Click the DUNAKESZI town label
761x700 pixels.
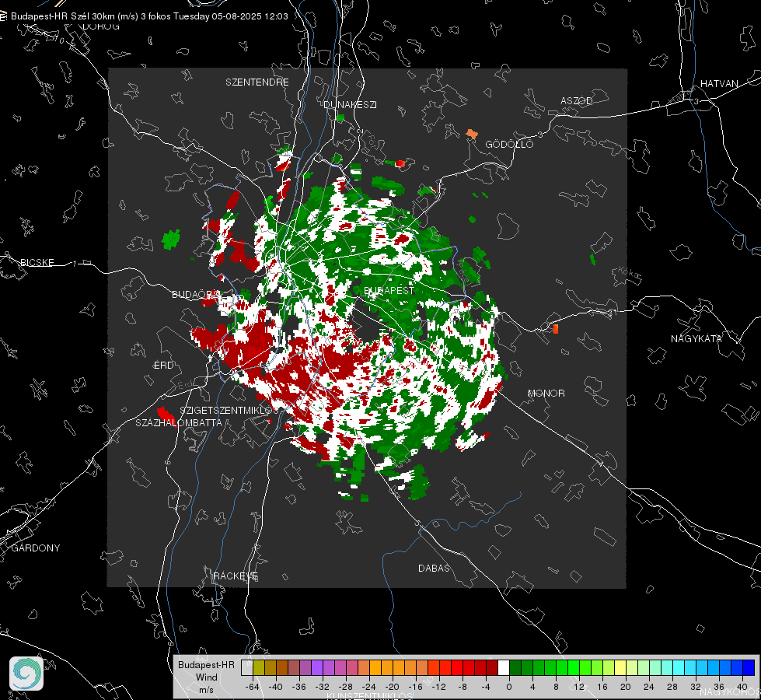click(x=350, y=104)
